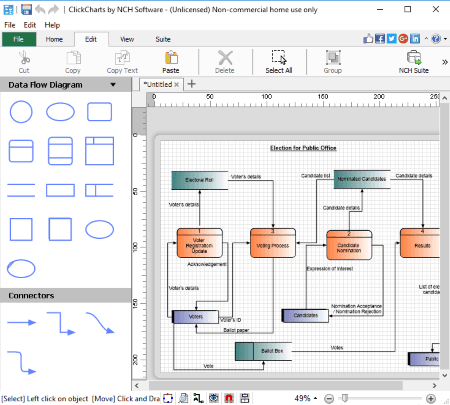Click the zoom slider handle

[345, 398]
